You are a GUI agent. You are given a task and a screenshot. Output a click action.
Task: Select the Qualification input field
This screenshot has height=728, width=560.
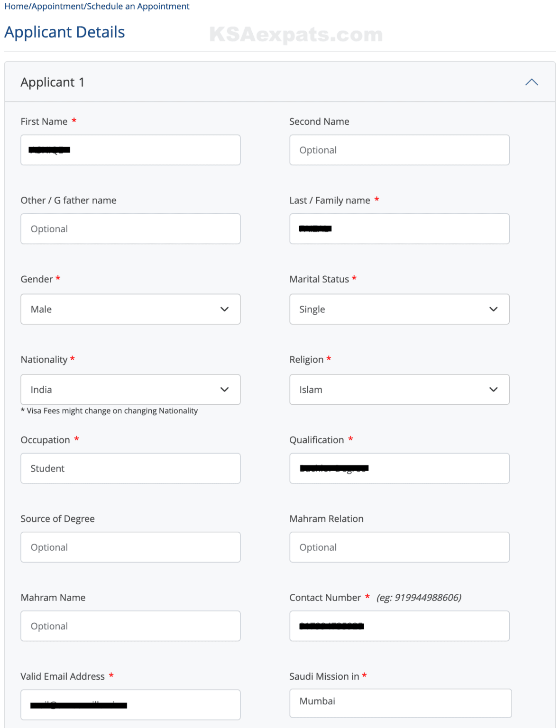click(399, 468)
